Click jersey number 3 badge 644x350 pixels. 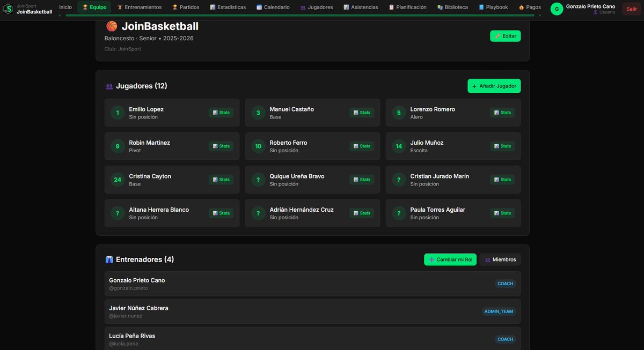click(x=258, y=113)
